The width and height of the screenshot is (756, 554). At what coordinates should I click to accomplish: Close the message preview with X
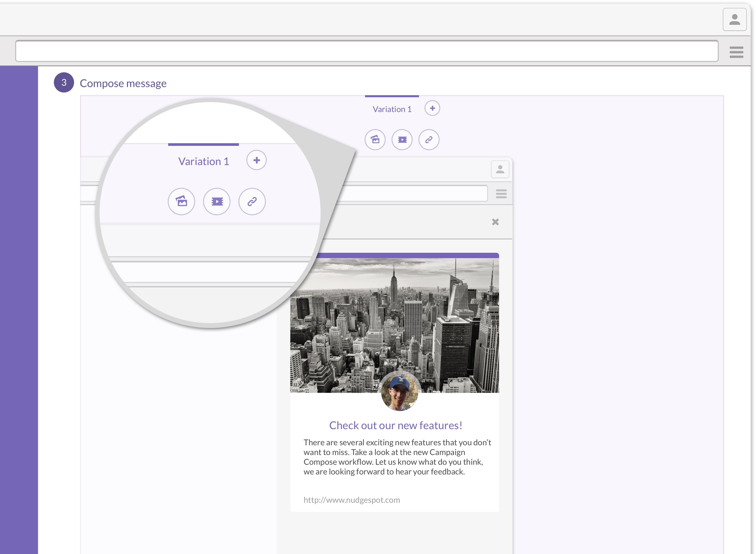pos(495,222)
